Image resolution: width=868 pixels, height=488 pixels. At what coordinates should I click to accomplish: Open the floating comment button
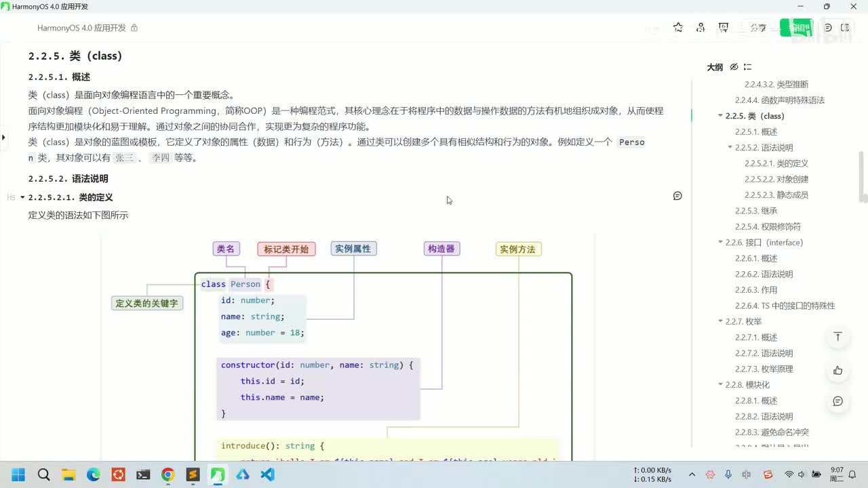[x=838, y=401]
